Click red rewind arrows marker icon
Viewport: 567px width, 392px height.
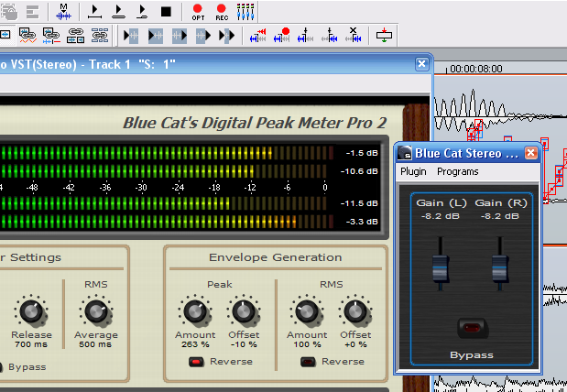(x=257, y=36)
